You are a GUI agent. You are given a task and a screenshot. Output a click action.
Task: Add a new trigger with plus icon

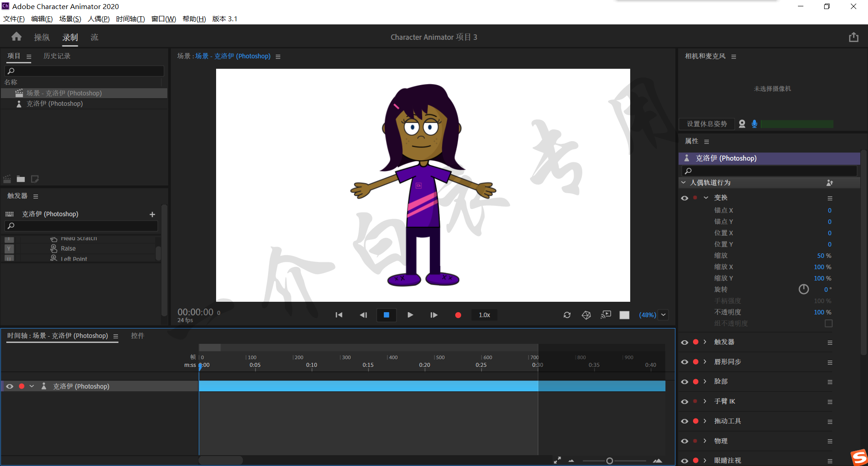tap(152, 214)
